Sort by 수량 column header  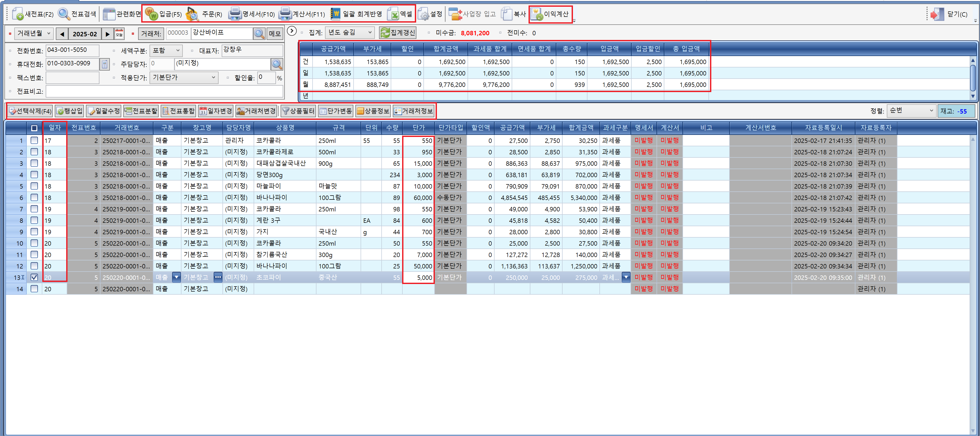[392, 128]
